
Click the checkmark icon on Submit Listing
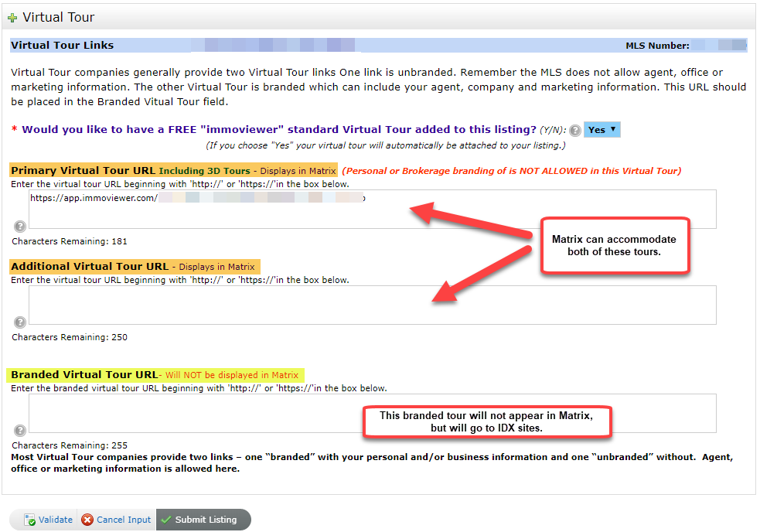(x=165, y=520)
